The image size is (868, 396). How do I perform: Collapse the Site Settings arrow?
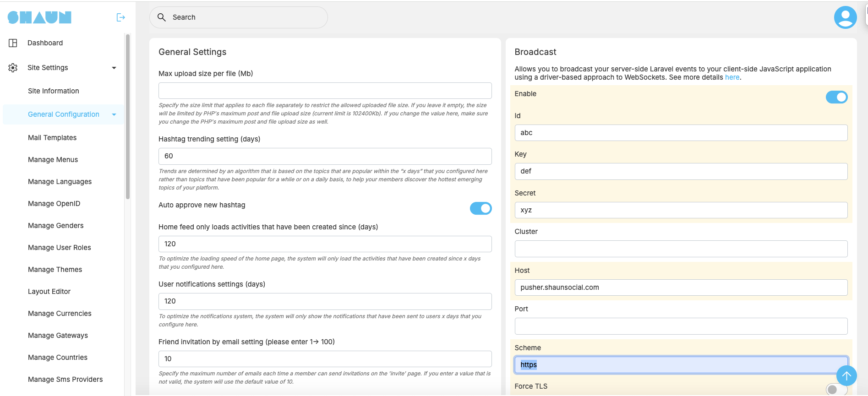point(114,68)
